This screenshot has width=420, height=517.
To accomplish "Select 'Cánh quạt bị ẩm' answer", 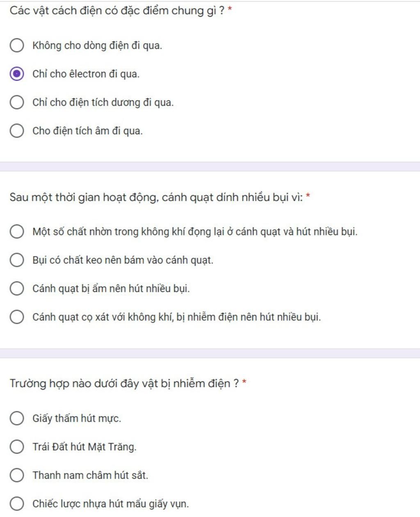I will [x=16, y=288].
